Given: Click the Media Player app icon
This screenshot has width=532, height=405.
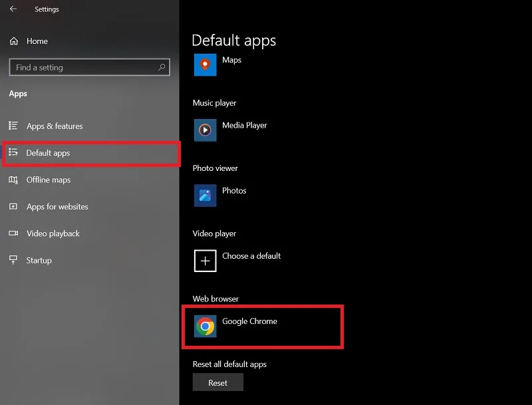Looking at the screenshot, I should click(x=205, y=130).
